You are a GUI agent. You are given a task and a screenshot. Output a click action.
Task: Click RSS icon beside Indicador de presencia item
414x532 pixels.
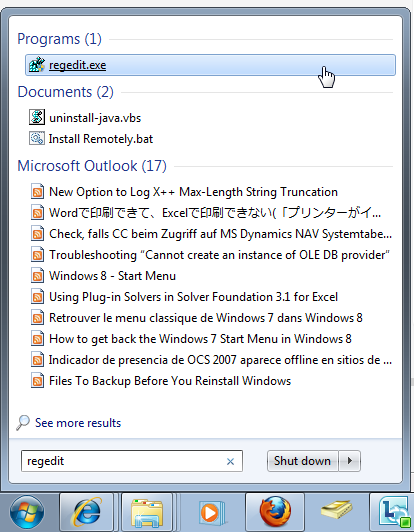coord(37,360)
